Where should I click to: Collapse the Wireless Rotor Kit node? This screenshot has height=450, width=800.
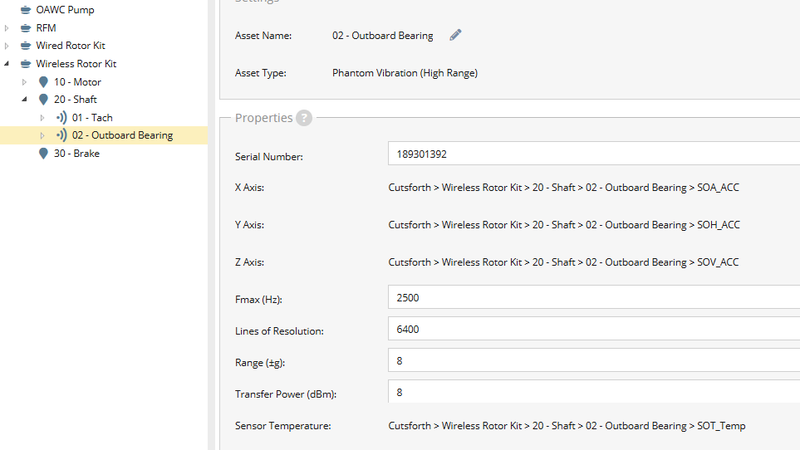(7, 64)
